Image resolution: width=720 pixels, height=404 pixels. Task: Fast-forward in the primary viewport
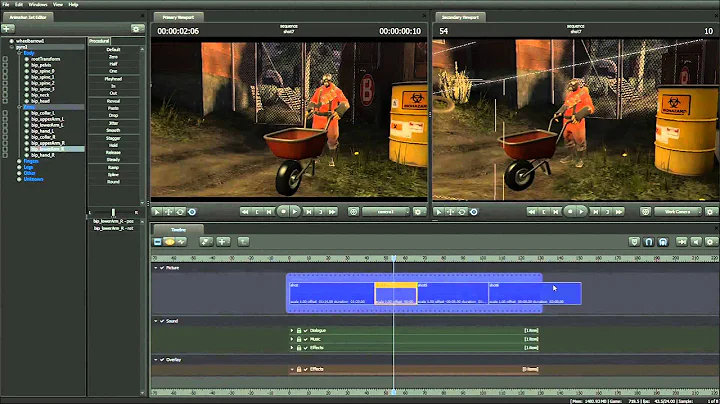pos(332,212)
